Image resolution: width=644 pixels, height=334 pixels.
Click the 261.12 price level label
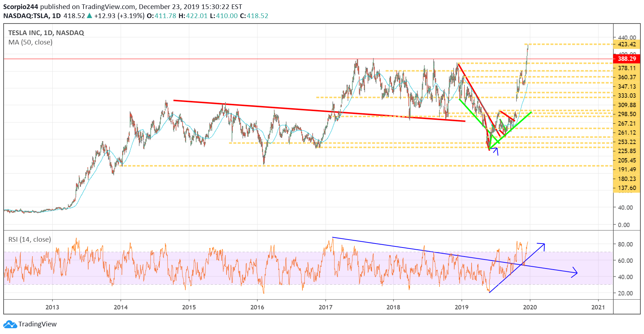(x=627, y=132)
